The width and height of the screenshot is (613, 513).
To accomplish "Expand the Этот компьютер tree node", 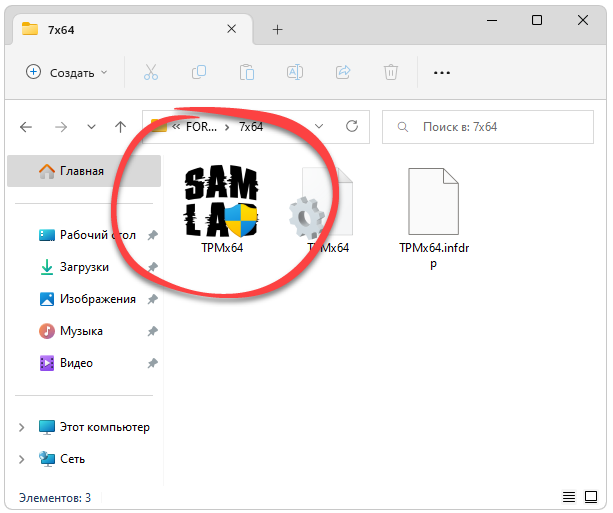I will (22, 427).
